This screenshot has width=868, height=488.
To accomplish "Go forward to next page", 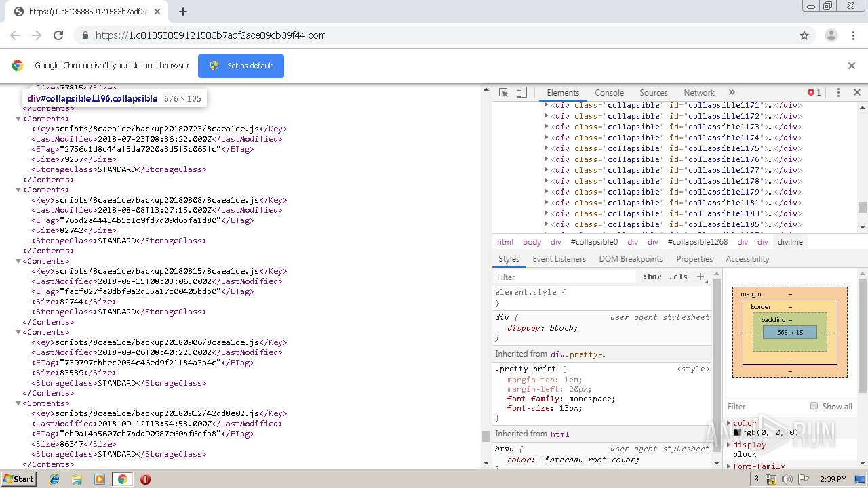I will pyautogui.click(x=37, y=35).
